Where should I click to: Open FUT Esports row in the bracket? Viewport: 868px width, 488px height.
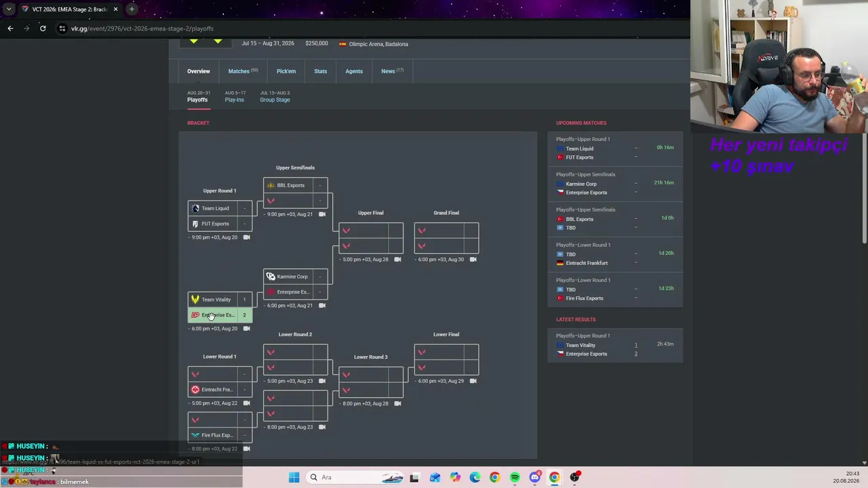[x=220, y=224]
